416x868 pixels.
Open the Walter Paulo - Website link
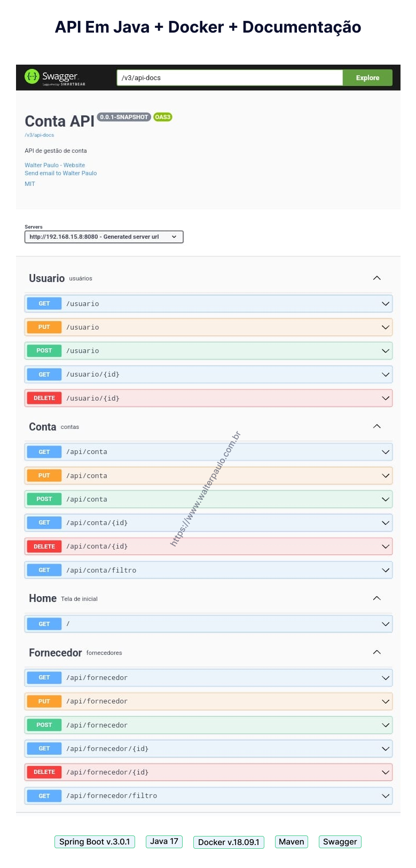[x=54, y=165]
